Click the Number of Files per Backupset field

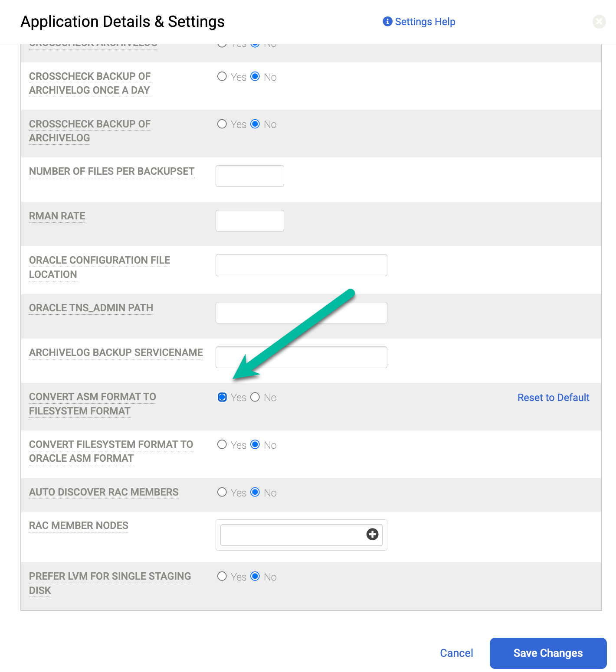point(249,176)
